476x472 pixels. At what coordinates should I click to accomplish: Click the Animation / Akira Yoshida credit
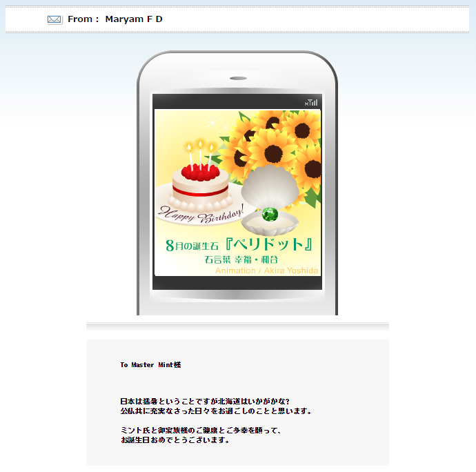click(x=266, y=271)
